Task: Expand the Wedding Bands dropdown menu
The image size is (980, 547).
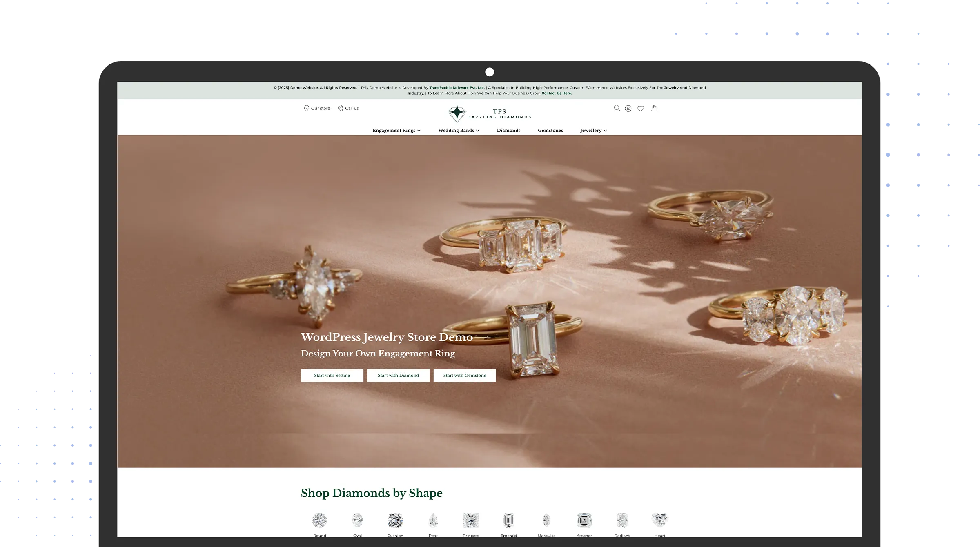Action: point(458,131)
